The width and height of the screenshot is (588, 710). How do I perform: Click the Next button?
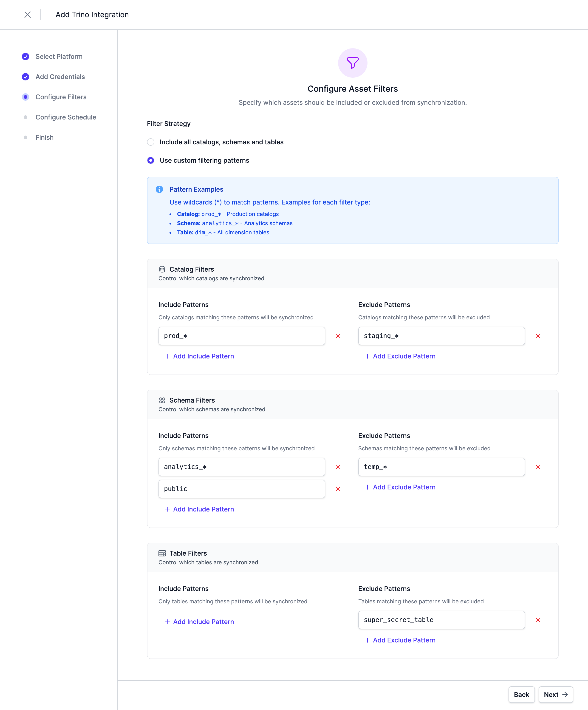pyautogui.click(x=556, y=694)
